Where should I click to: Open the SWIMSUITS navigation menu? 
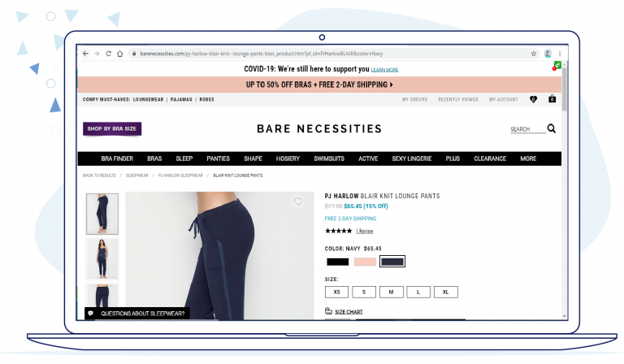coord(329,158)
